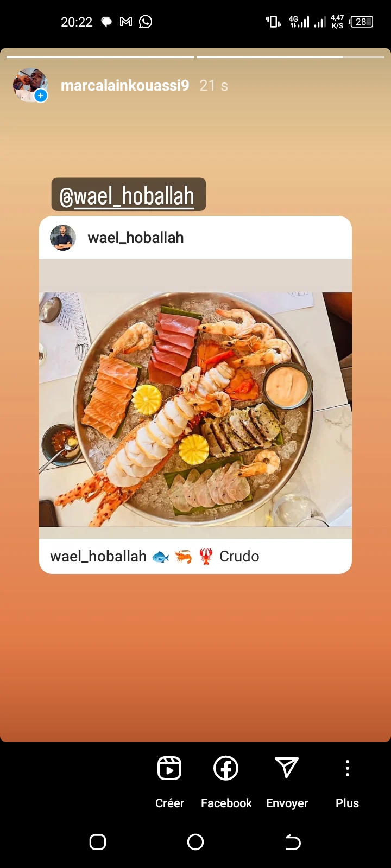391x868 pixels.
Task: Open wael_hoballah avatar in shared post
Action: (63, 238)
